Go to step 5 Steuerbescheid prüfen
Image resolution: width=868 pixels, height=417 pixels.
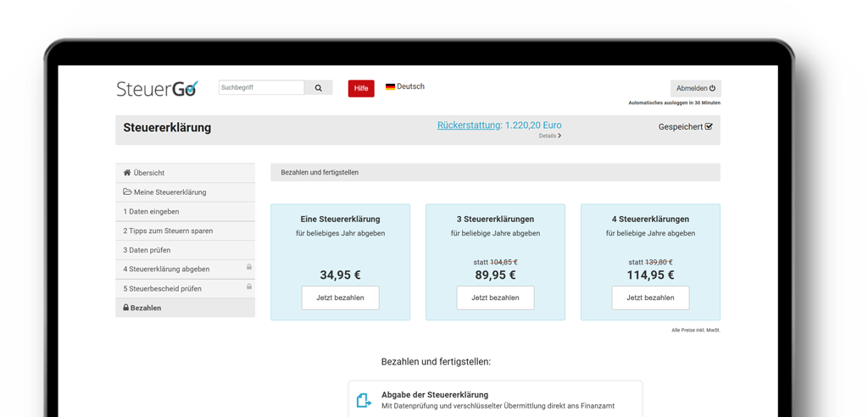185,288
